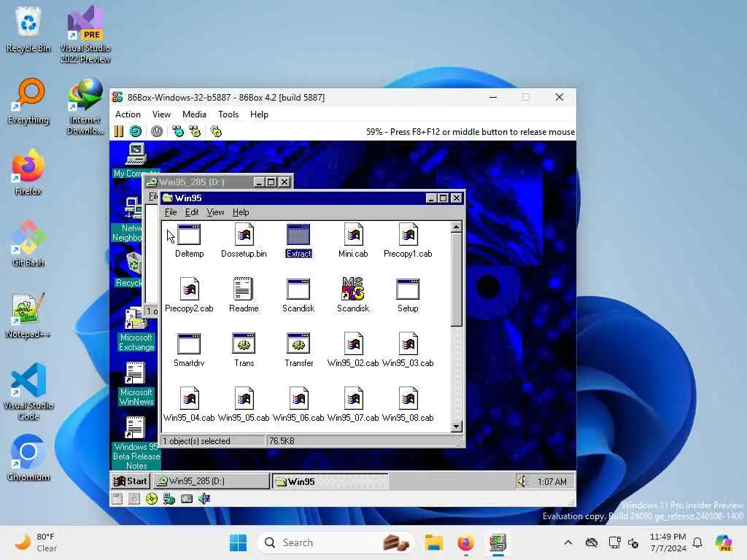Expand hidden system tray icons chevron

[568, 542]
